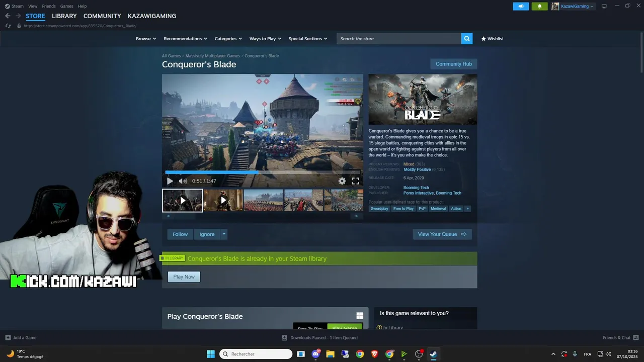The height and width of the screenshot is (362, 644).
Task: Open the Wishlist link
Action: coord(492,39)
